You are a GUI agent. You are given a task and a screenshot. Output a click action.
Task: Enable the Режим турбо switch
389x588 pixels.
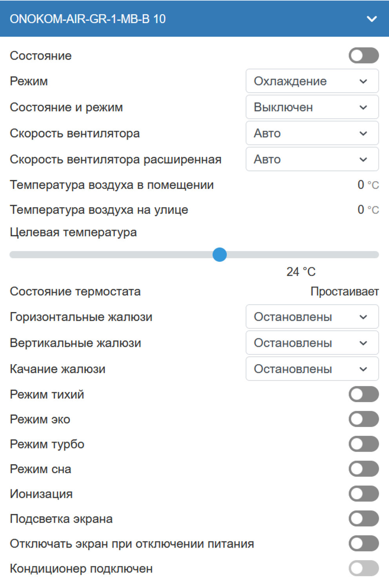pos(364,444)
